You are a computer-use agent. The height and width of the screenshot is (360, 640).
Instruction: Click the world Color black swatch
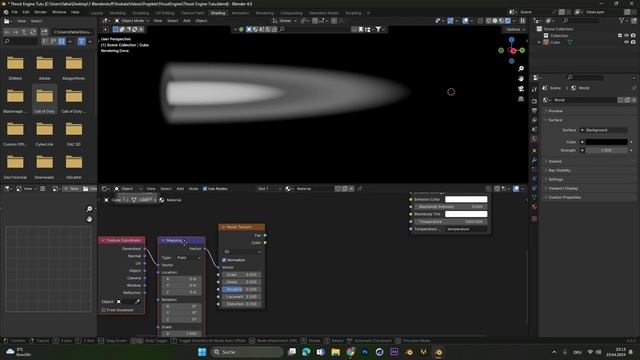(607, 142)
